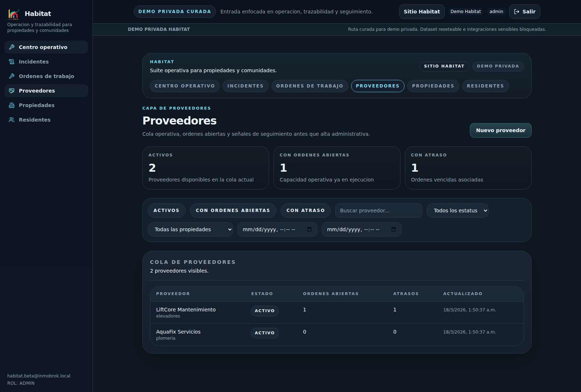Open Incidentes via its sidebar icon
The width and height of the screenshot is (581, 392).
tap(11, 61)
